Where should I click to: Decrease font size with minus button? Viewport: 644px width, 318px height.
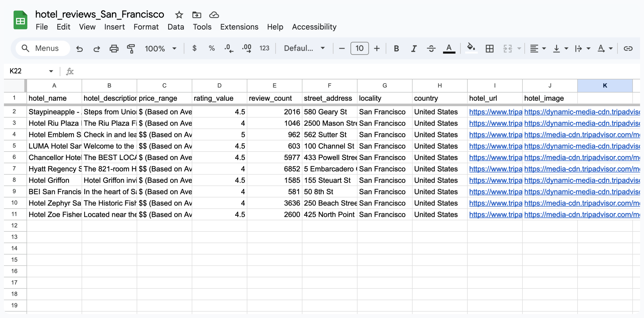(x=342, y=48)
